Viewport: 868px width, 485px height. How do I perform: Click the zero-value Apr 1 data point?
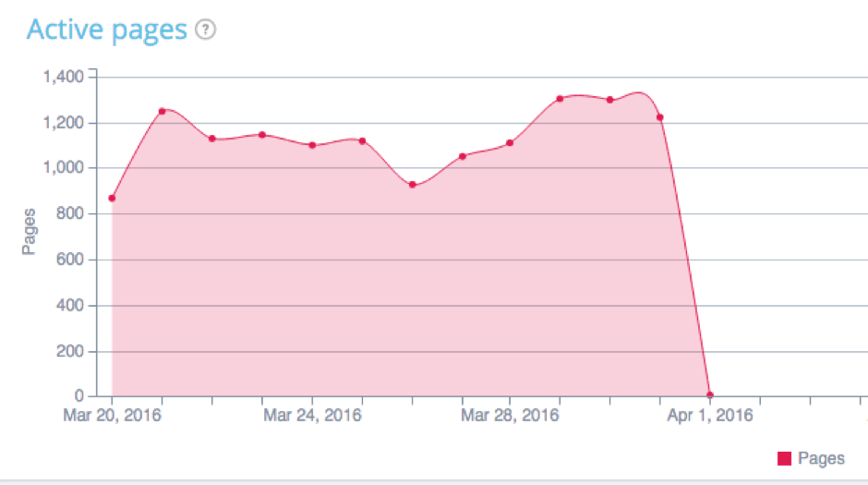point(709,395)
